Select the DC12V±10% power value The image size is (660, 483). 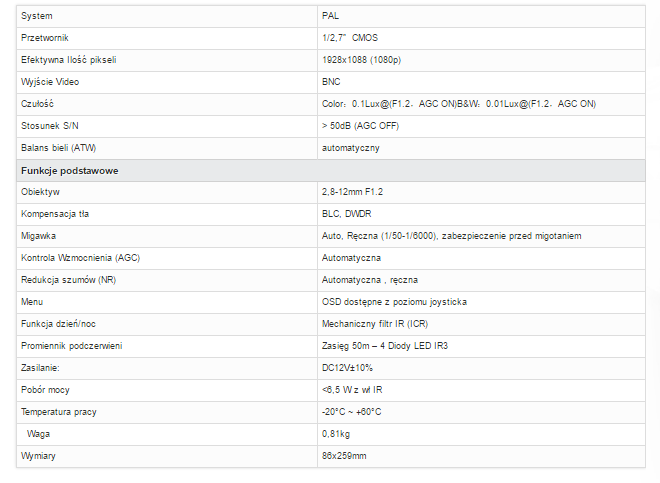click(347, 368)
